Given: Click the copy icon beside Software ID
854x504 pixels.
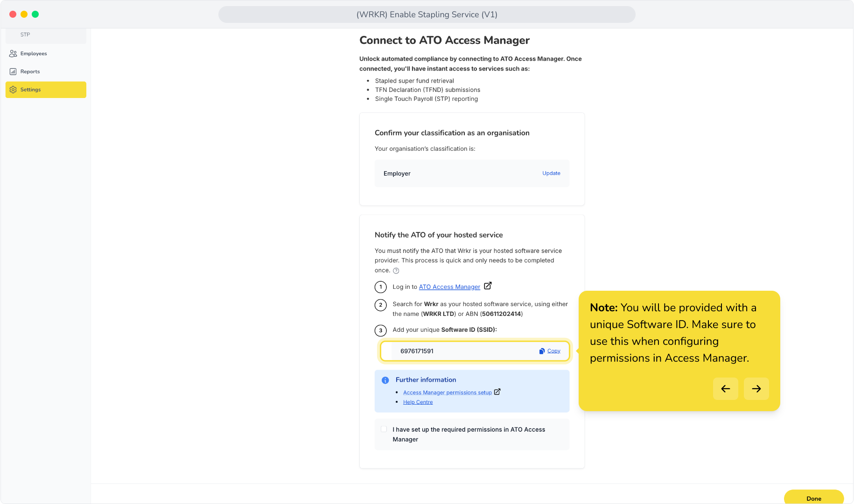Looking at the screenshot, I should coord(542,351).
